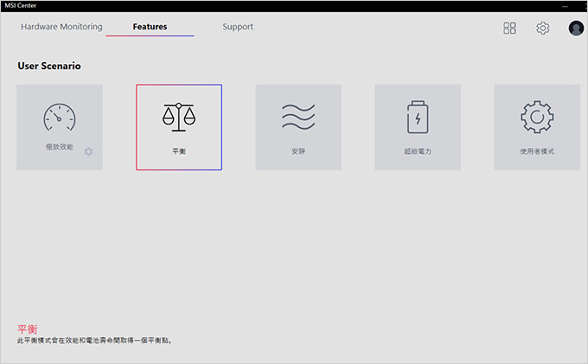
Task: Open the Support tab
Action: tap(238, 27)
